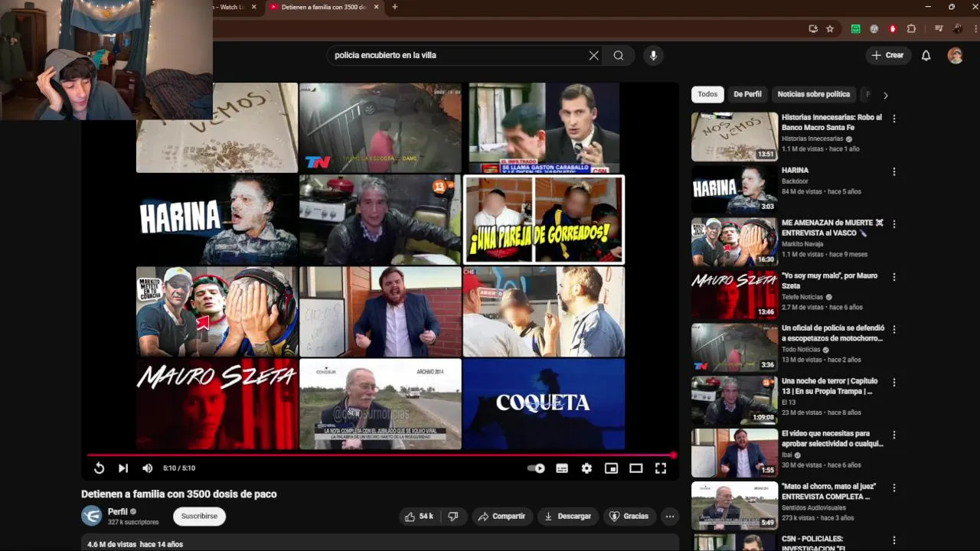
Task: Open the Extensions puzzle piece menu
Action: [x=911, y=29]
